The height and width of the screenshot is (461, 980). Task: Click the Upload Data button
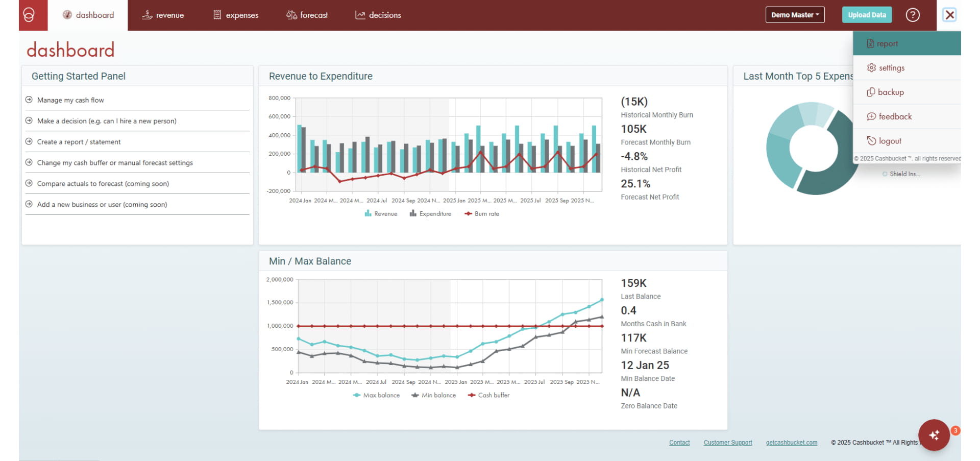point(867,15)
